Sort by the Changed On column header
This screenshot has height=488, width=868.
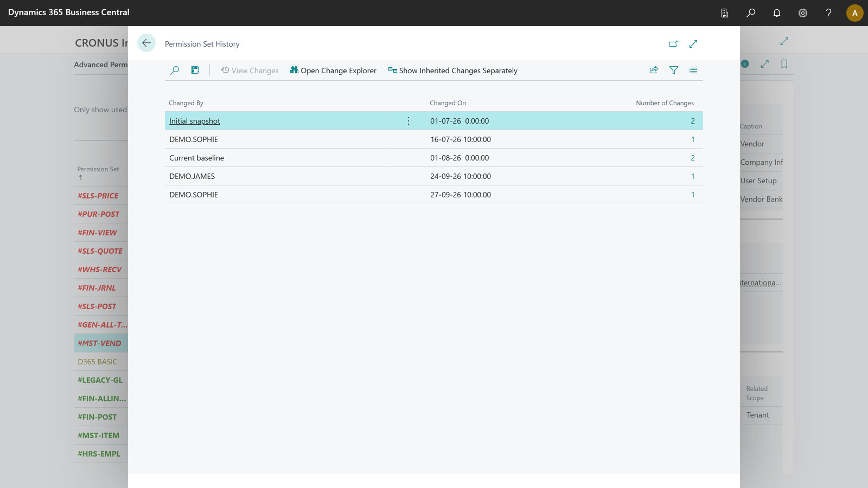pyautogui.click(x=448, y=103)
